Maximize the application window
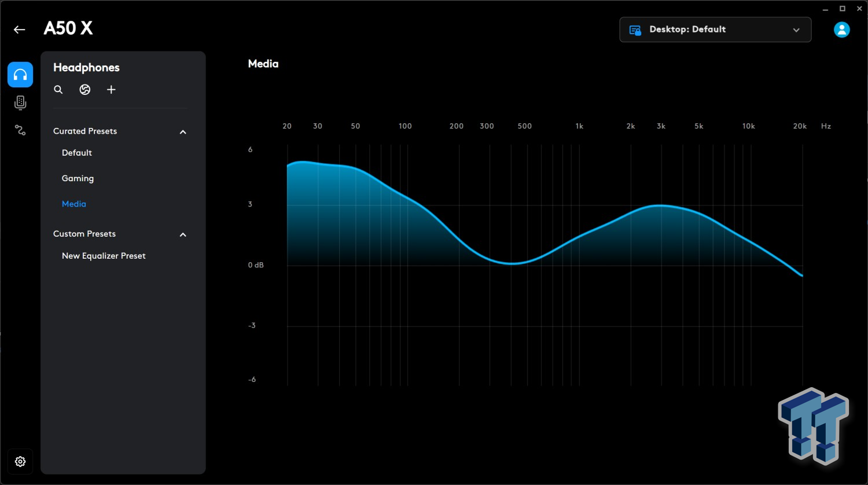868x485 pixels. pyautogui.click(x=843, y=8)
